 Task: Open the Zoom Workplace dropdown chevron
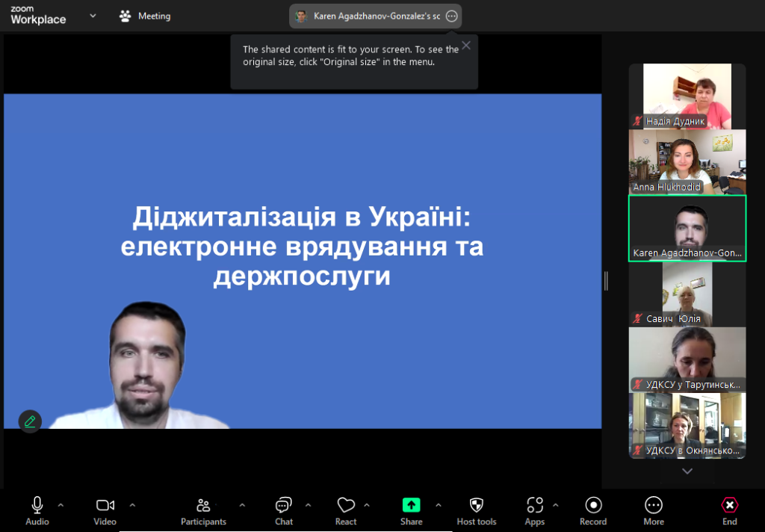93,16
